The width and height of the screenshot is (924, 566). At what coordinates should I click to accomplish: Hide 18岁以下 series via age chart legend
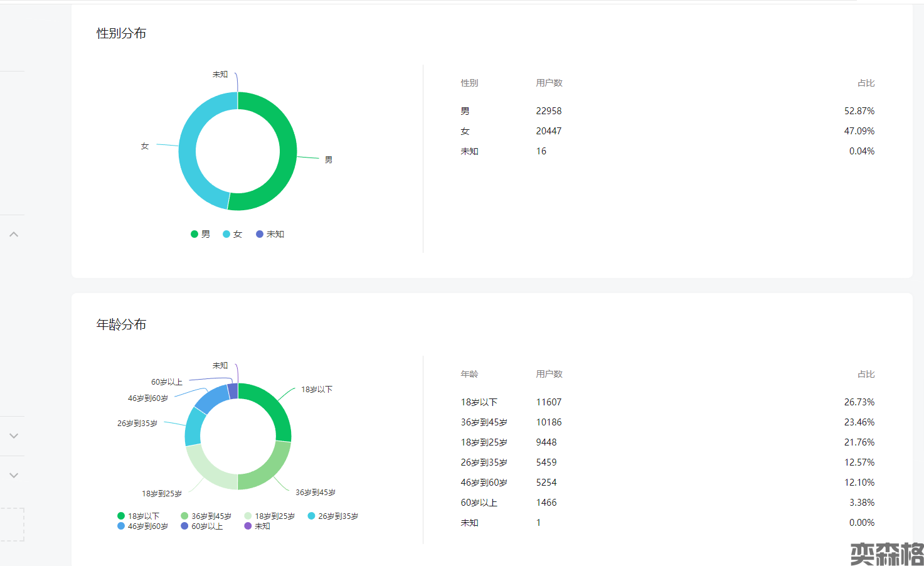click(138, 516)
